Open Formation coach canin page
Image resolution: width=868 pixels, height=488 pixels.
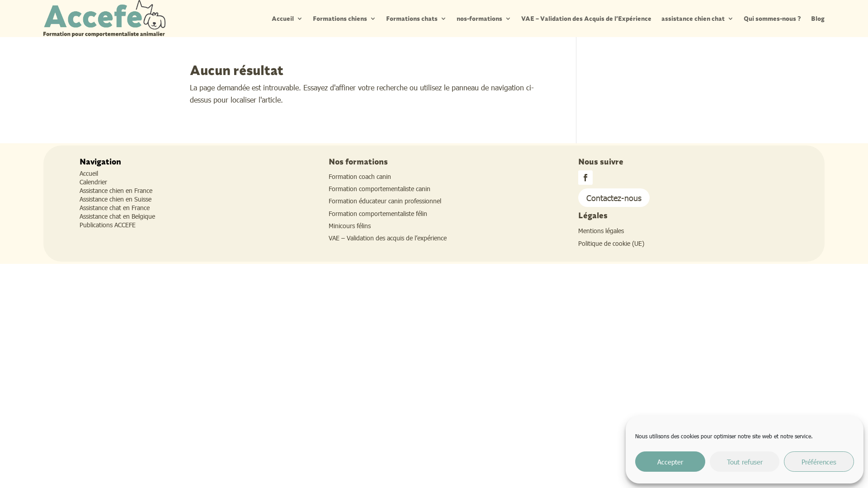click(359, 176)
